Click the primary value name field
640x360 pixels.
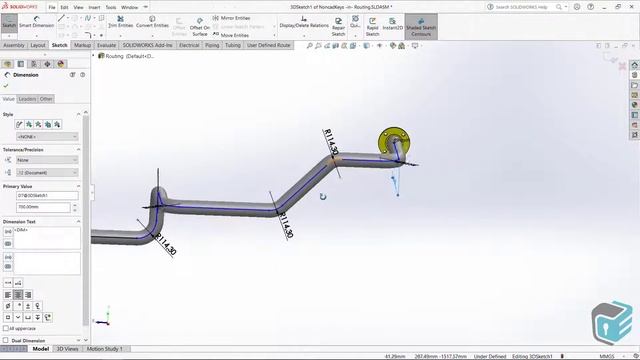click(x=47, y=196)
